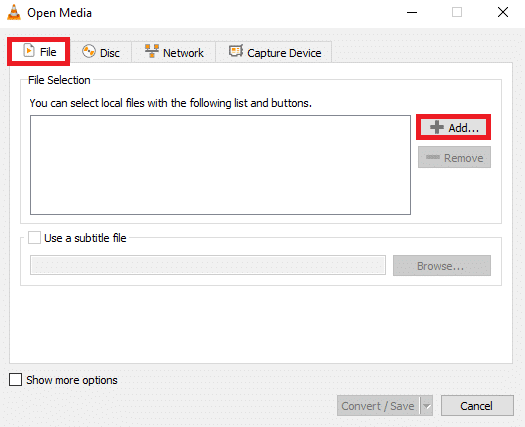The width and height of the screenshot is (525, 427).
Task: Click the File tab play-file icon
Action: (29, 51)
